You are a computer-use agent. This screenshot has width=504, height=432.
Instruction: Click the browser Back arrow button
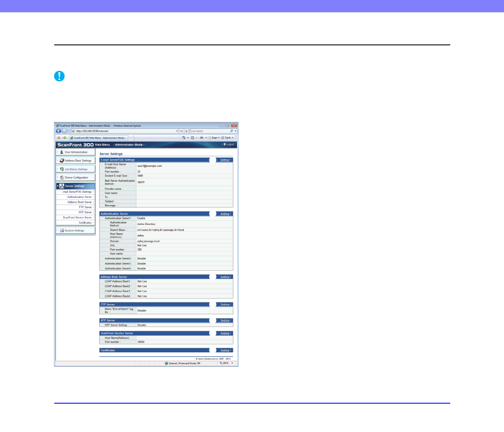click(x=58, y=131)
